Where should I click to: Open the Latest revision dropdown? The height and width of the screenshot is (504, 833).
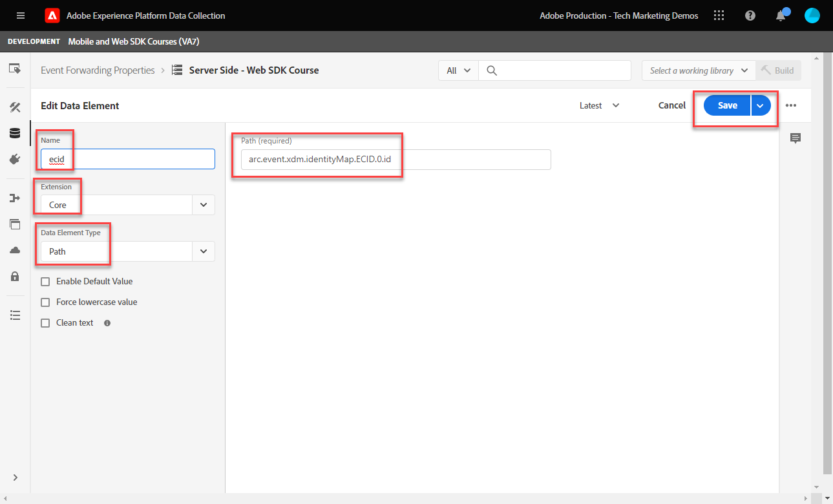tap(600, 105)
